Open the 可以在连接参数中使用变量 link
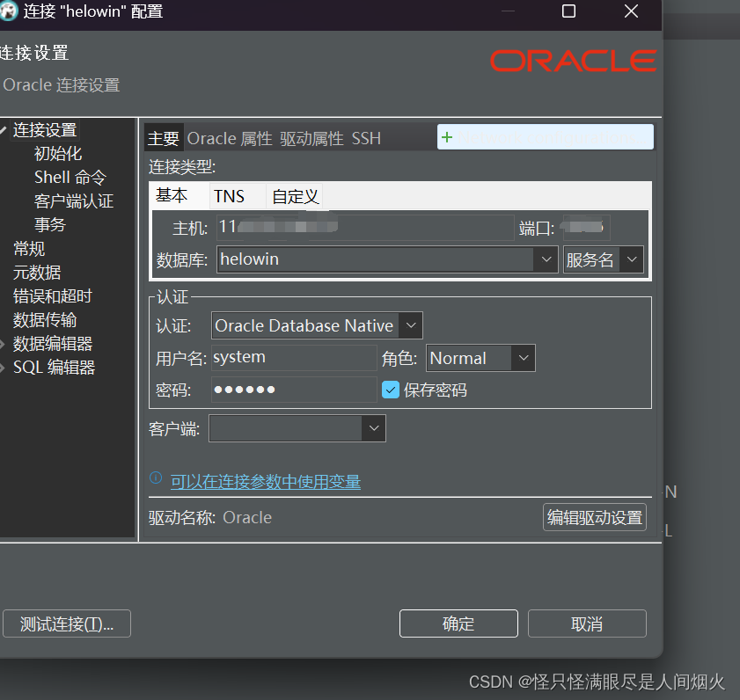 click(266, 481)
